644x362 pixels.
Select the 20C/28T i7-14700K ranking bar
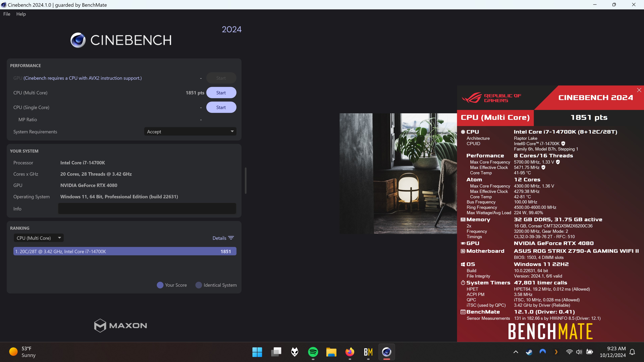point(125,251)
